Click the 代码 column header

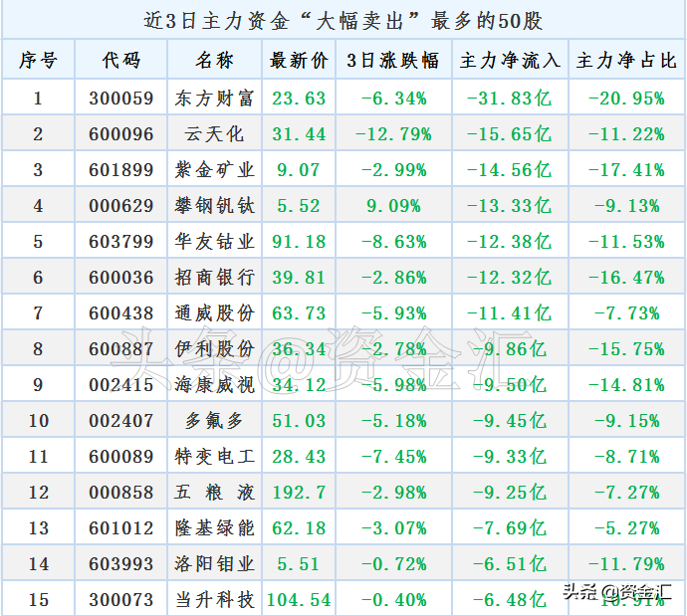(120, 60)
